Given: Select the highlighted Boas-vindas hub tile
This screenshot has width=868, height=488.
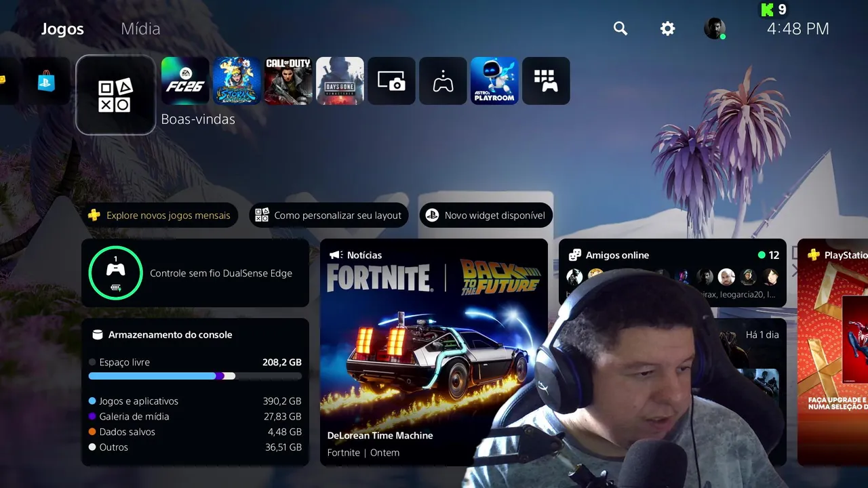Looking at the screenshot, I should point(115,95).
